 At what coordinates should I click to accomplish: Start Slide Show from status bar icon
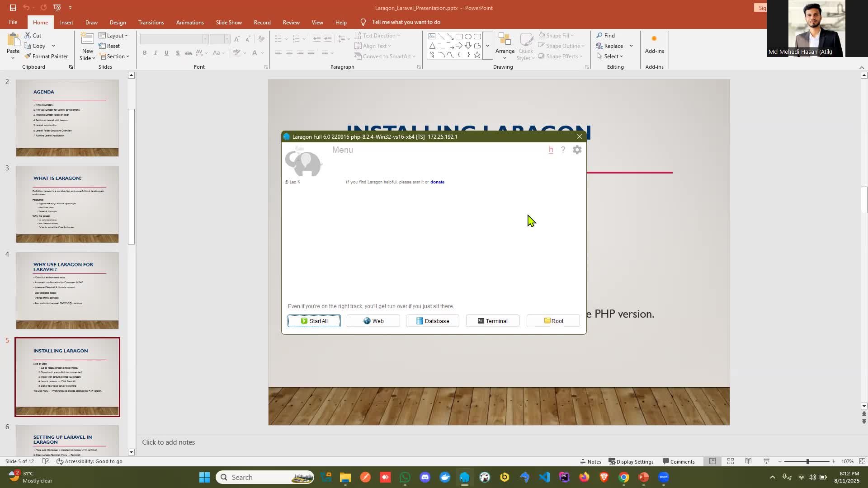click(766, 461)
